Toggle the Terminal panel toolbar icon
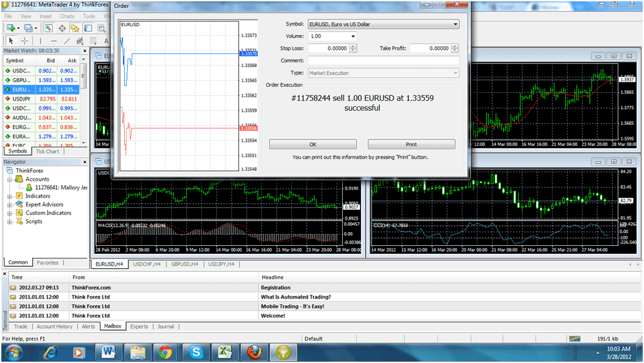 point(88,28)
